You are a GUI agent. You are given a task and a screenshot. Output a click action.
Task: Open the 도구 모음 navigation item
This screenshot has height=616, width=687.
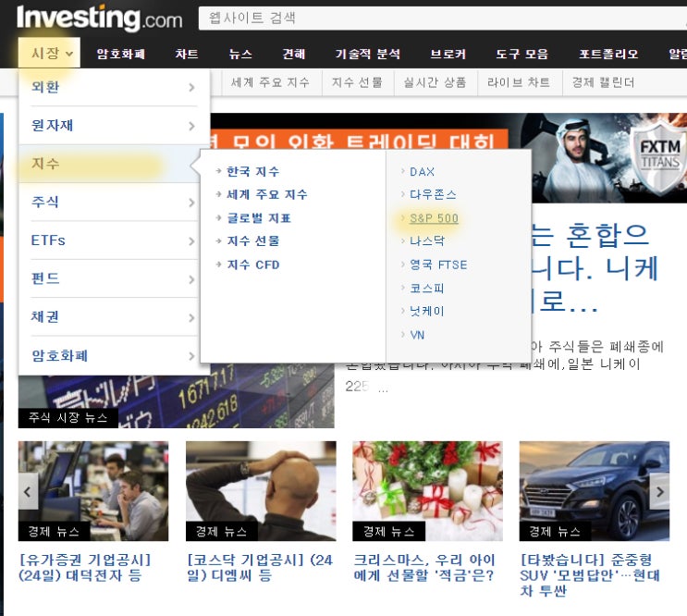(521, 54)
